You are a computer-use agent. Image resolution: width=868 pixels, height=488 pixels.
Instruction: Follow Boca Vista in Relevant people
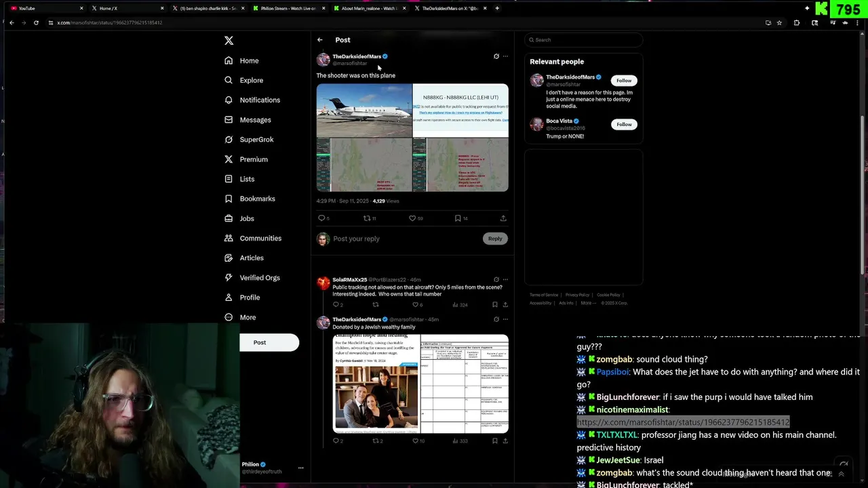[624, 125]
